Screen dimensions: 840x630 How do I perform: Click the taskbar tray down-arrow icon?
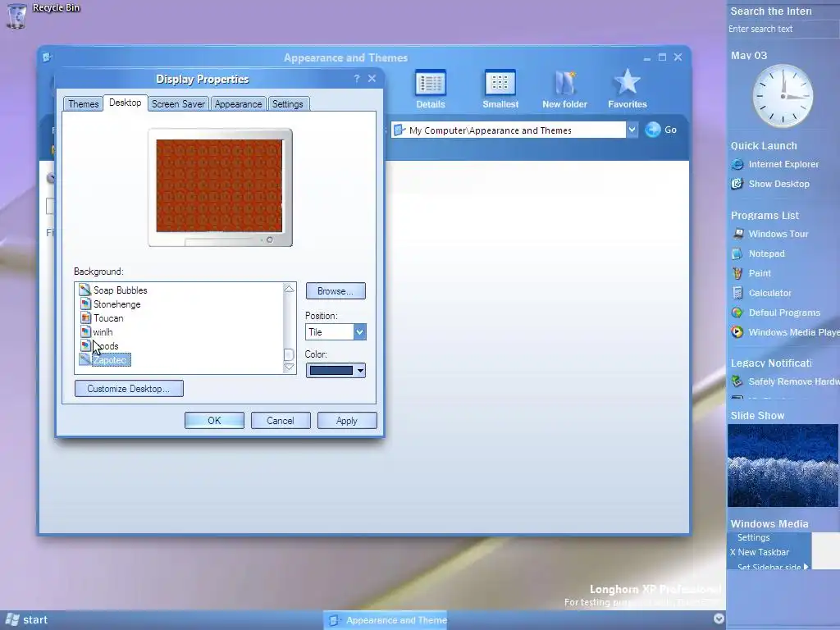click(719, 619)
